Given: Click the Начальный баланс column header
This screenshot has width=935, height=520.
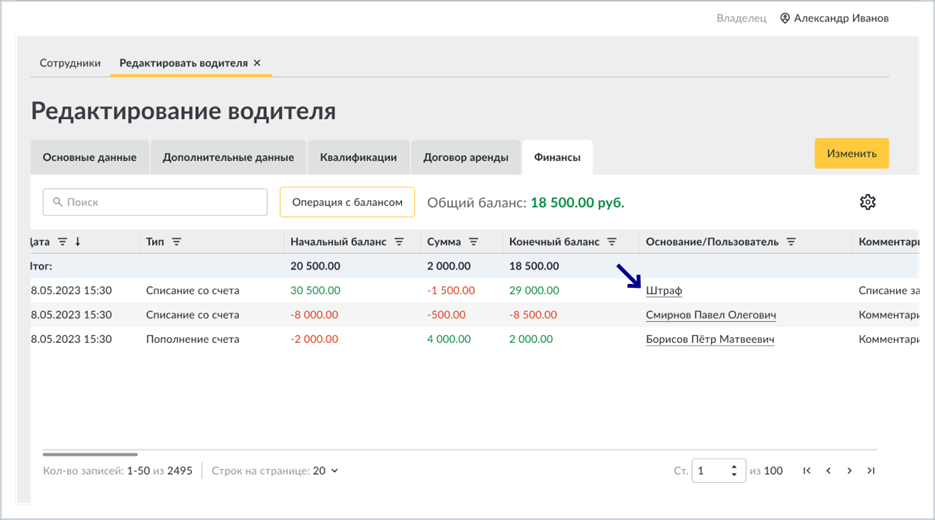Looking at the screenshot, I should pos(338,242).
